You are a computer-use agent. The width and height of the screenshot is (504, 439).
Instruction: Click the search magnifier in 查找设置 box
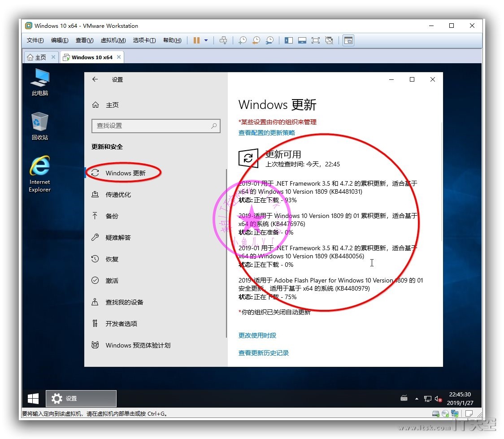click(214, 126)
